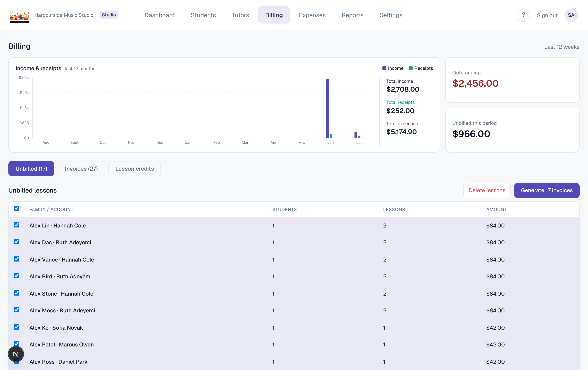588x370 pixels.
Task: Click the Unbilled lessons section heading
Action: coord(33,190)
